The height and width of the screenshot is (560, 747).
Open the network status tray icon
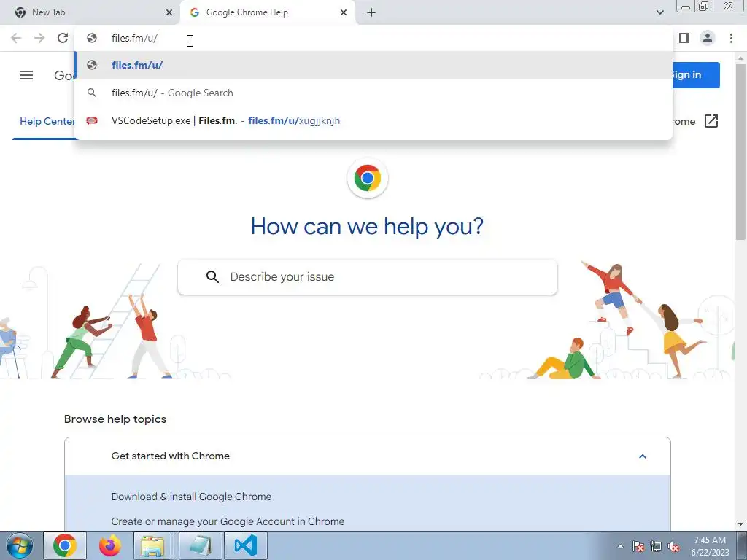pos(656,546)
